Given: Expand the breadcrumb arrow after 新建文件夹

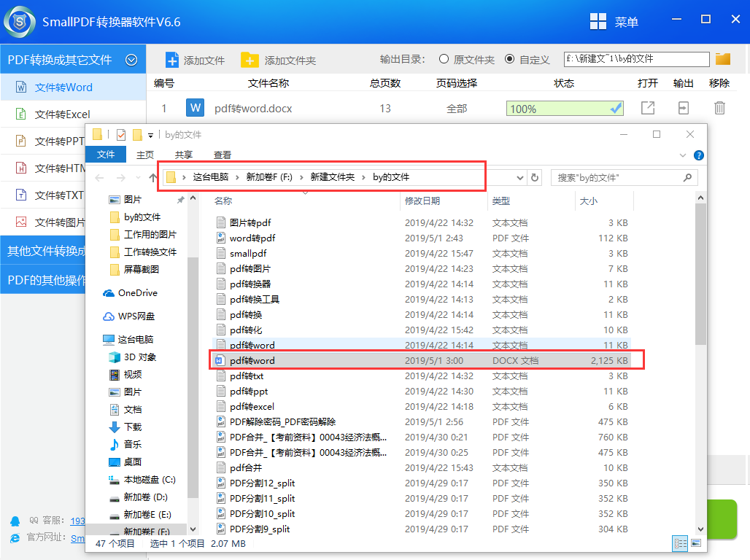Looking at the screenshot, I should pos(363,177).
